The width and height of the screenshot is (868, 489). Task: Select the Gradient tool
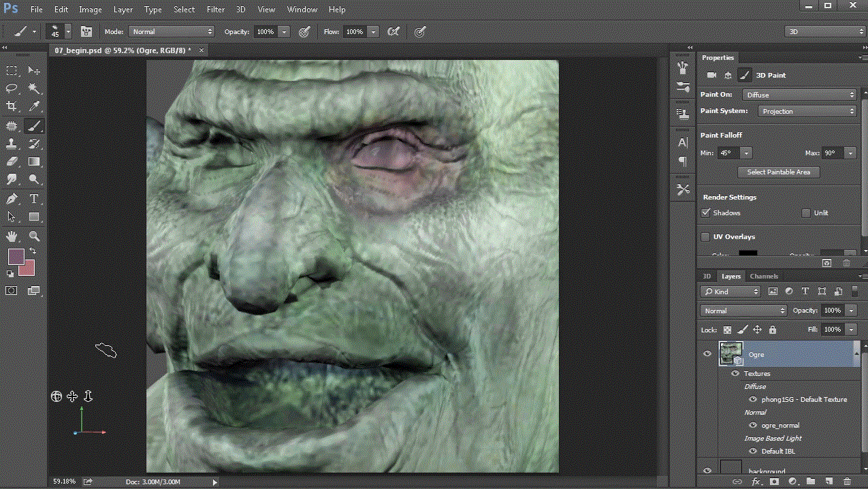[x=34, y=162]
